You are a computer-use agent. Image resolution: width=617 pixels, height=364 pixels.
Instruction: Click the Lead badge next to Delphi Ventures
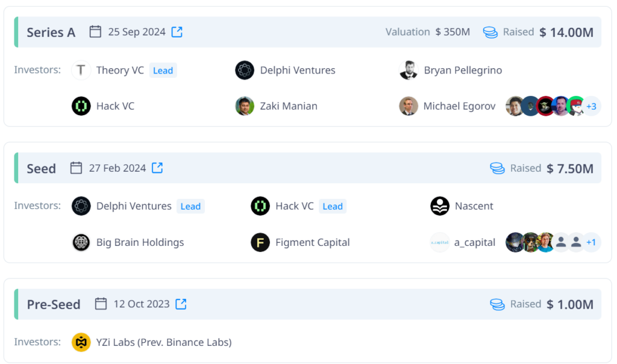point(190,206)
